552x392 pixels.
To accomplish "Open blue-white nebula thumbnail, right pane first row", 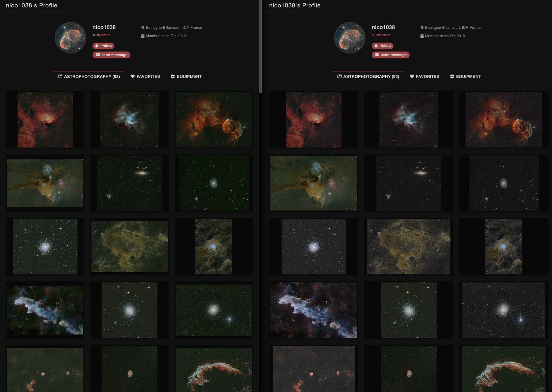I will coord(409,120).
